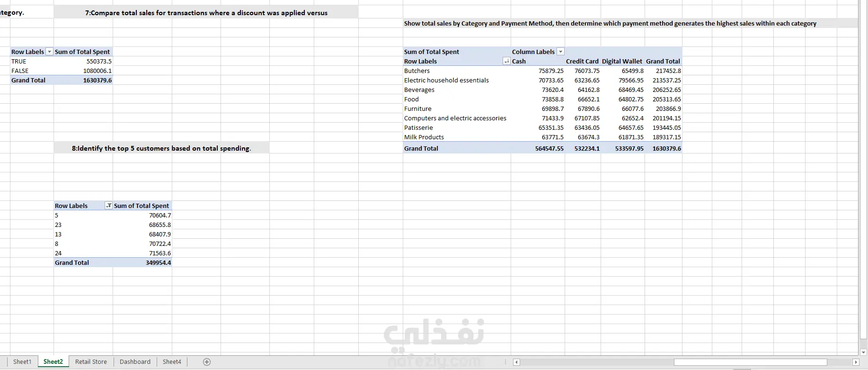Image resolution: width=868 pixels, height=370 pixels.
Task: Select the Digital Wallet column header
Action: pyautogui.click(x=622, y=61)
